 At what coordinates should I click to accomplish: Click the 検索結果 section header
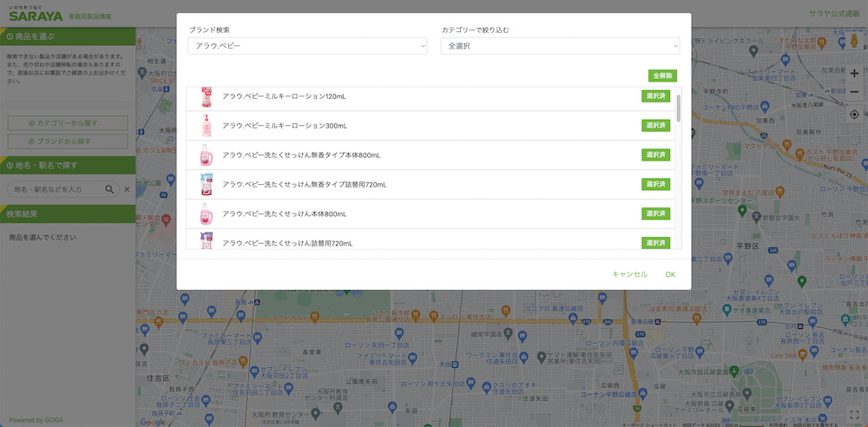68,213
